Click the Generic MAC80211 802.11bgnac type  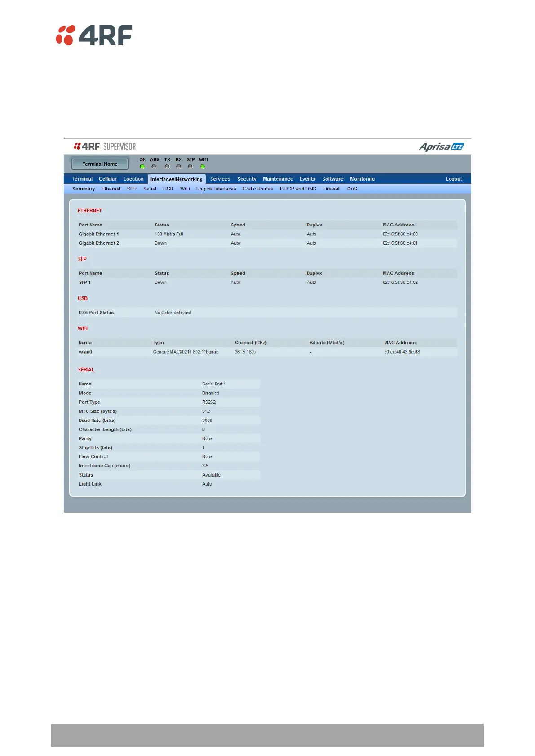pos(186,352)
